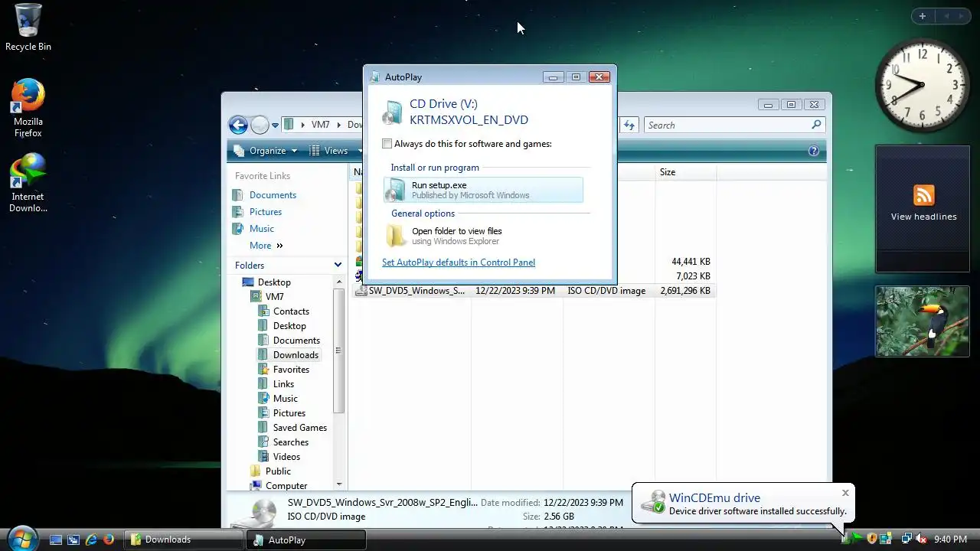This screenshot has height=551, width=980.
Task: Open Firefox from Quick Launch
Action: (x=109, y=540)
